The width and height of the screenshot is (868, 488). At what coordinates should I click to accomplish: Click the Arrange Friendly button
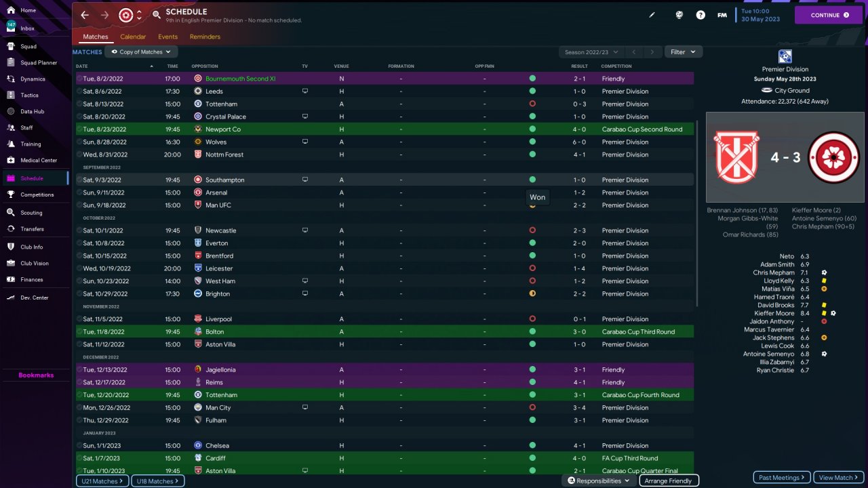(x=668, y=481)
